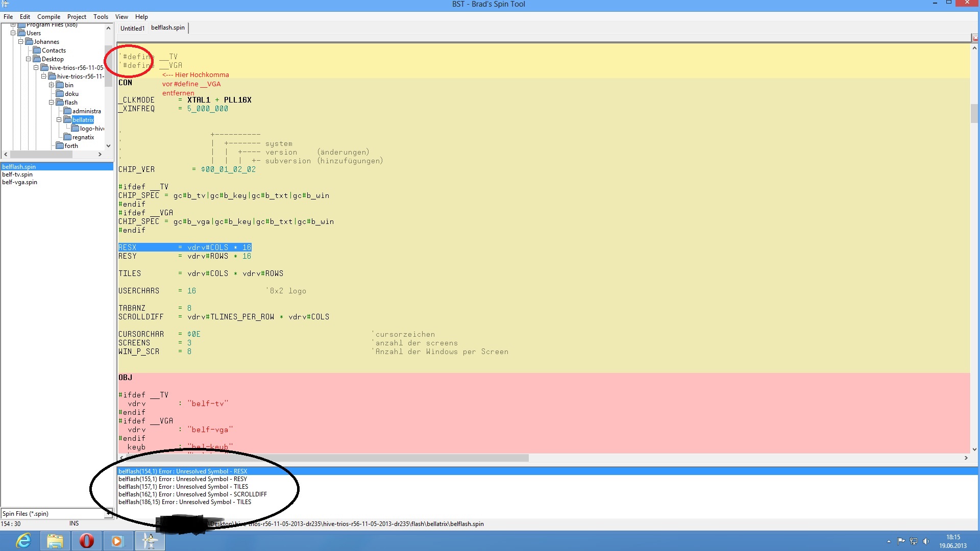Click the forth folder icon
The image size is (980, 551).
coord(60,146)
